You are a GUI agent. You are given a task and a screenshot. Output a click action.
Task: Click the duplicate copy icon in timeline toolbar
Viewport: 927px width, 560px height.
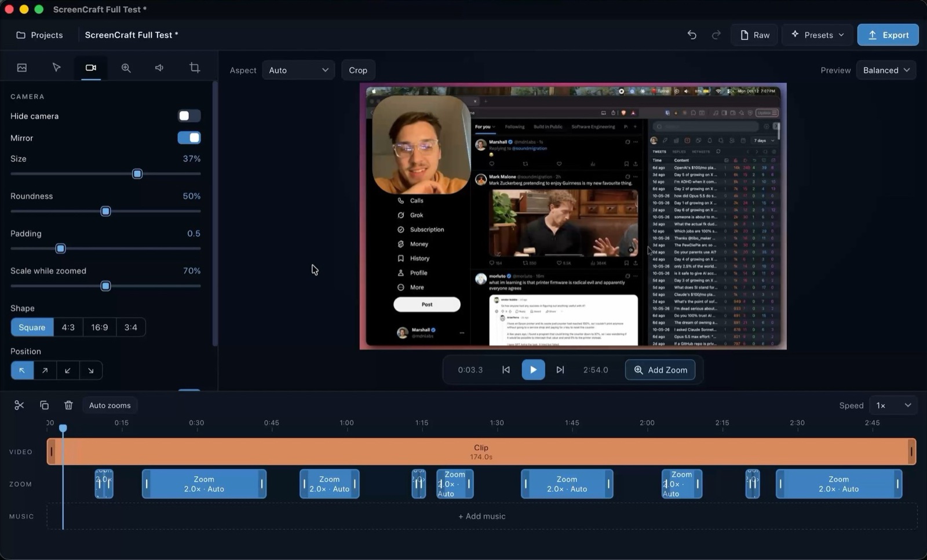coord(44,405)
